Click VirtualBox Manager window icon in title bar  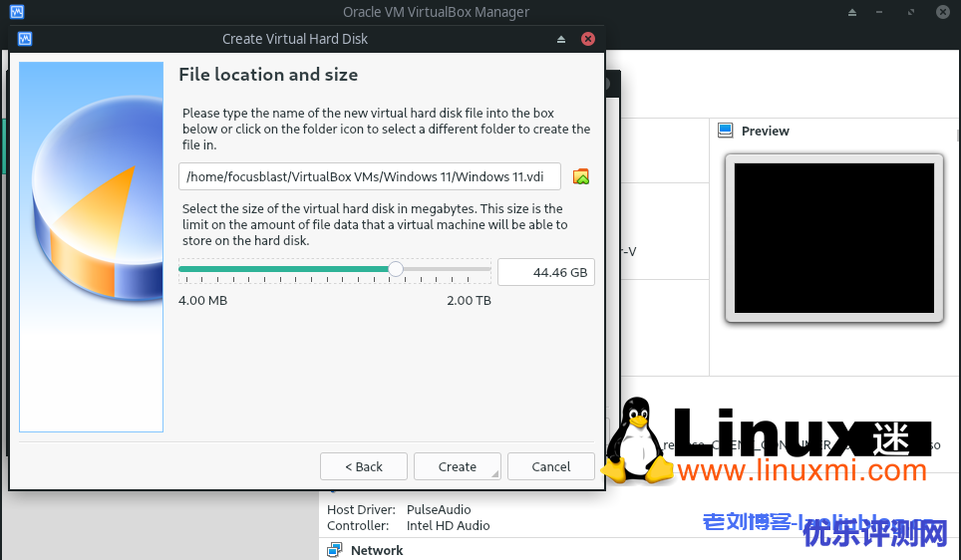17,12
